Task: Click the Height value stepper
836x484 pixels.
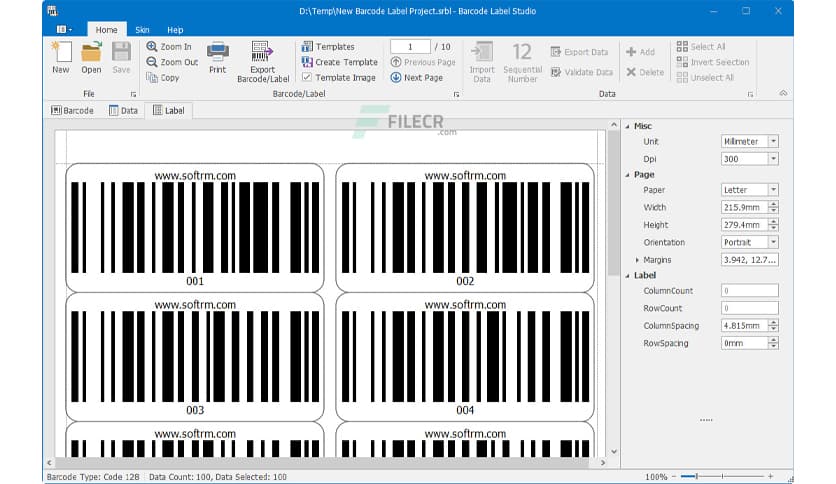Action: (x=773, y=225)
